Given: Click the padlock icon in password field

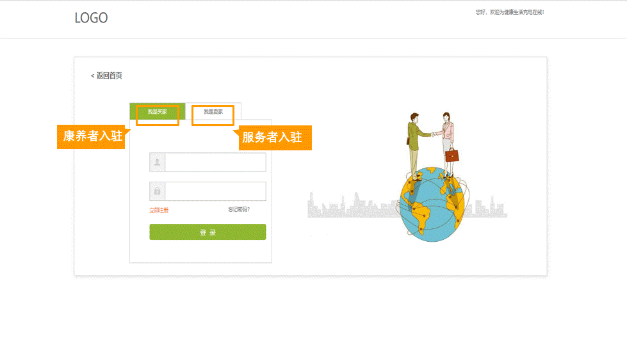Looking at the screenshot, I should tap(158, 191).
